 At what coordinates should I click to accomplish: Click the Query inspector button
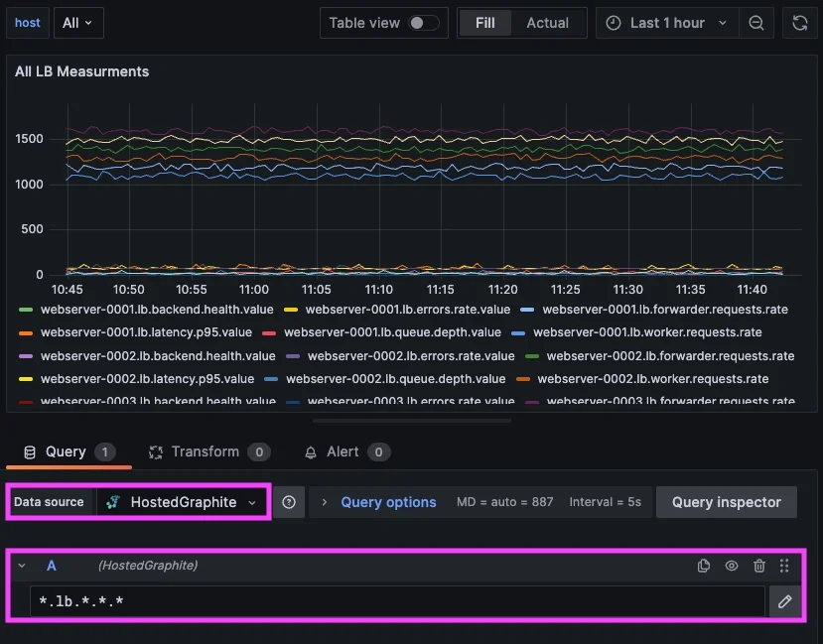click(x=726, y=502)
